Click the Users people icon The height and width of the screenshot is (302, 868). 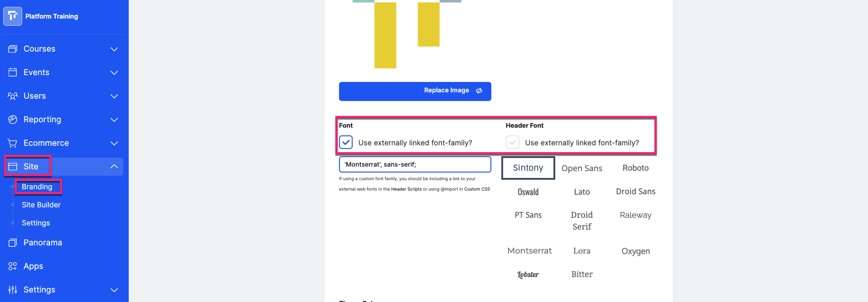pyautogui.click(x=13, y=96)
